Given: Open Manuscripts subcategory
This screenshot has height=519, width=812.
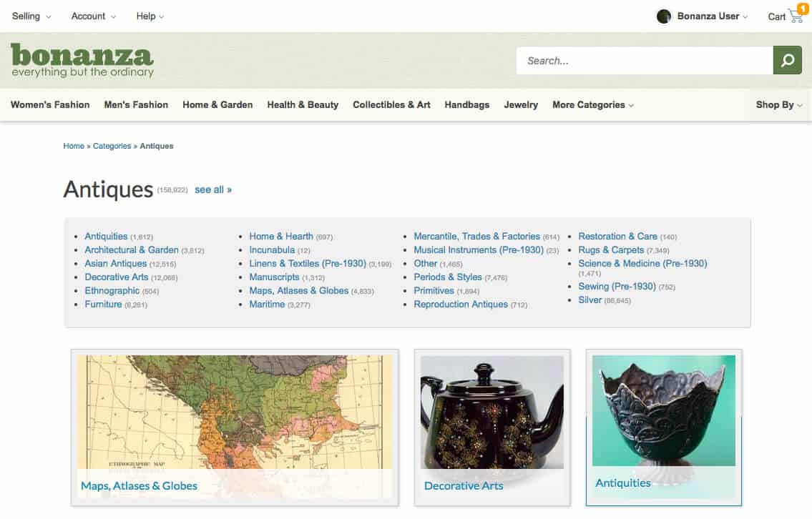Looking at the screenshot, I should tap(274, 277).
